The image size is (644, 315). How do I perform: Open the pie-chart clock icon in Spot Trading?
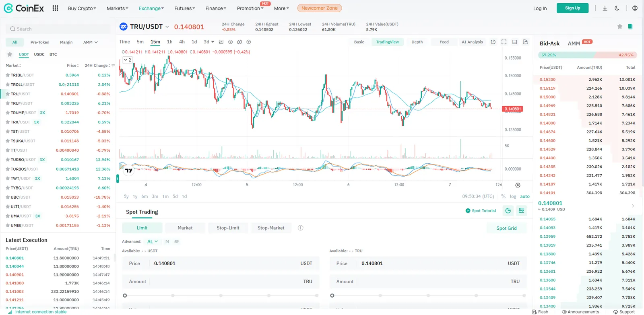coord(508,211)
